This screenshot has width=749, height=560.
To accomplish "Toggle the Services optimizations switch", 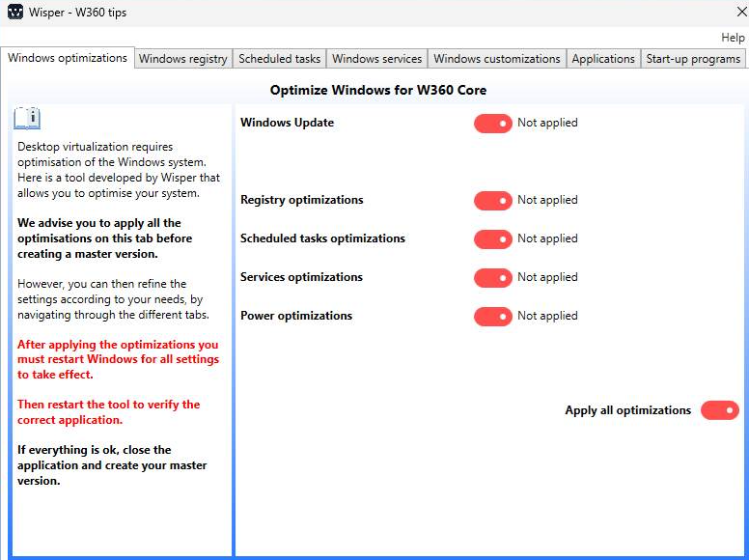I will click(492, 278).
